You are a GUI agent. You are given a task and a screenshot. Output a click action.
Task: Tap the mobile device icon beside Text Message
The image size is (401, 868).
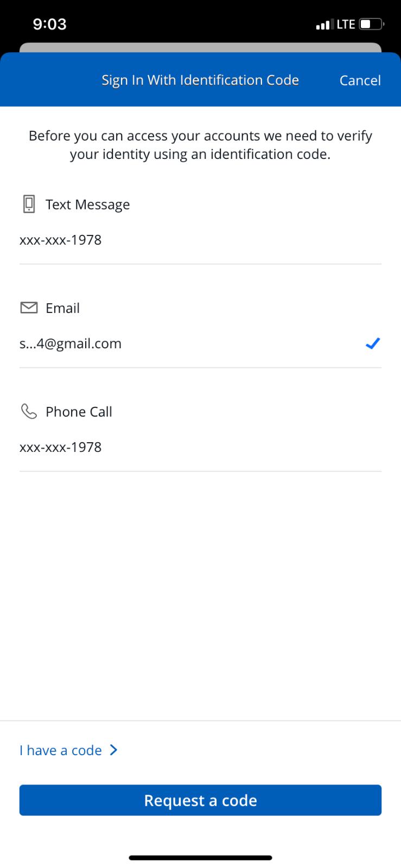pos(29,204)
